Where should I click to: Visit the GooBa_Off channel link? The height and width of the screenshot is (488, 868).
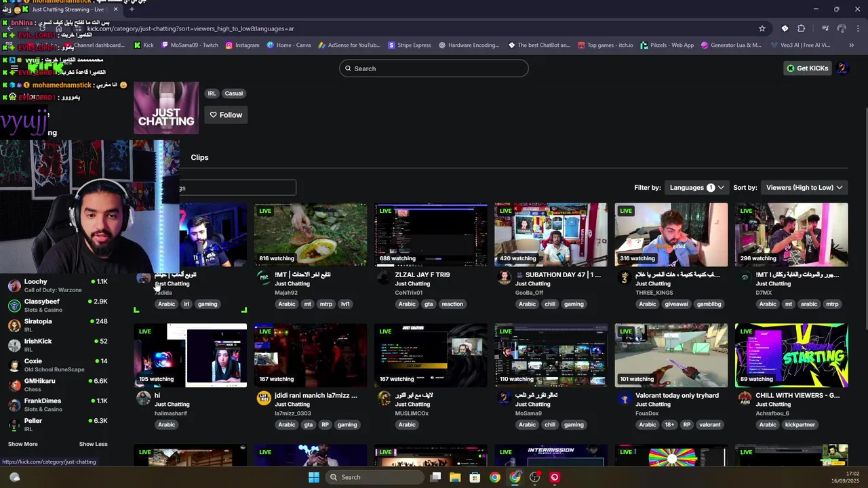pyautogui.click(x=529, y=293)
